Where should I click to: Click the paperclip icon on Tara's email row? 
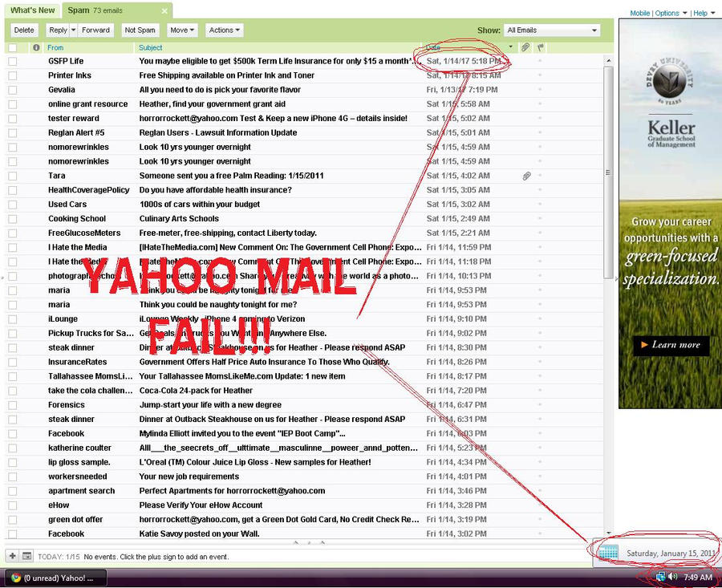click(526, 176)
